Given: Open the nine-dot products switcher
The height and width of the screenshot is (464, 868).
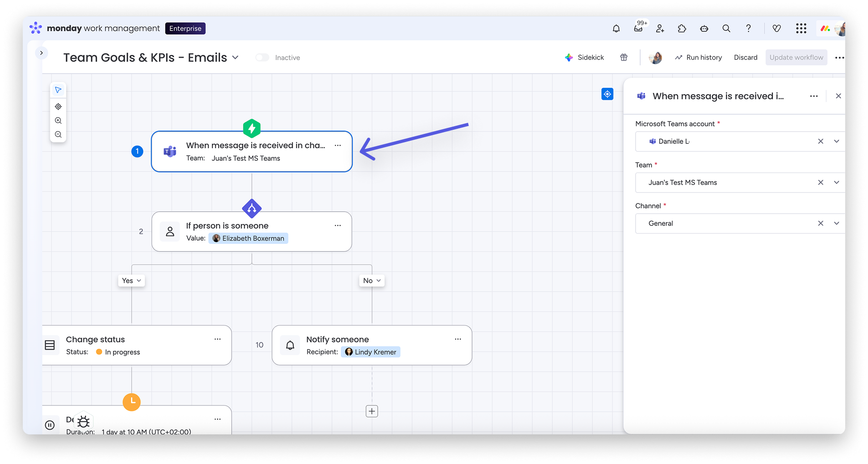Looking at the screenshot, I should point(801,29).
